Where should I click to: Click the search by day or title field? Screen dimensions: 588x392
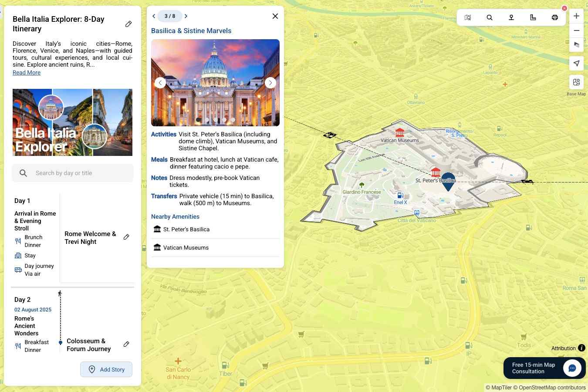click(73, 173)
